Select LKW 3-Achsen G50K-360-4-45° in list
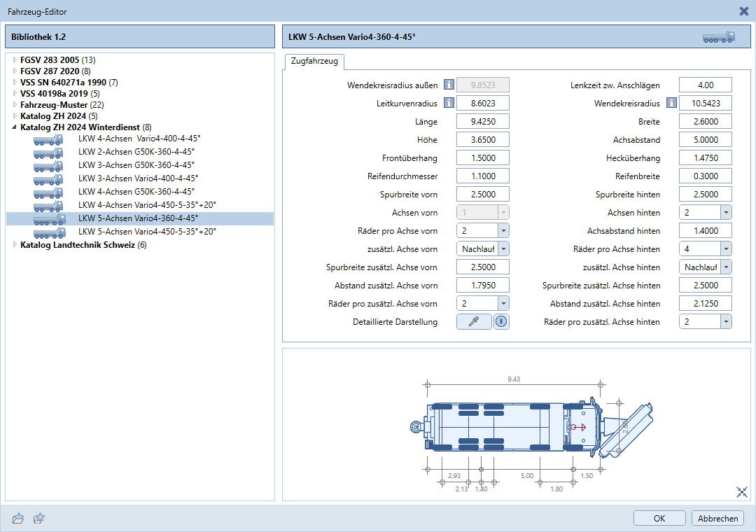The image size is (756, 532). [136, 165]
